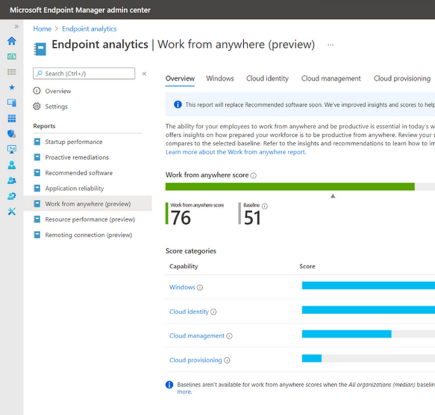This screenshot has width=435, height=415.
Task: Open the All services list icon
Action: [12, 72]
